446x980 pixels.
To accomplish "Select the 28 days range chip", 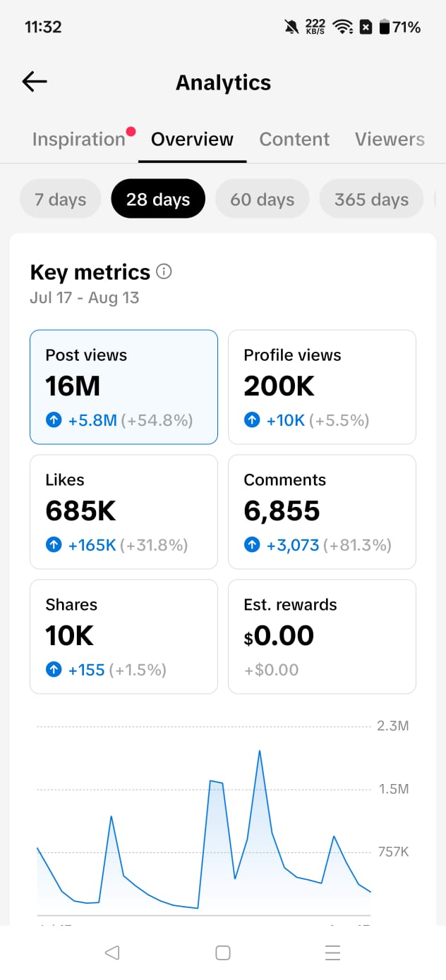I will (x=158, y=200).
